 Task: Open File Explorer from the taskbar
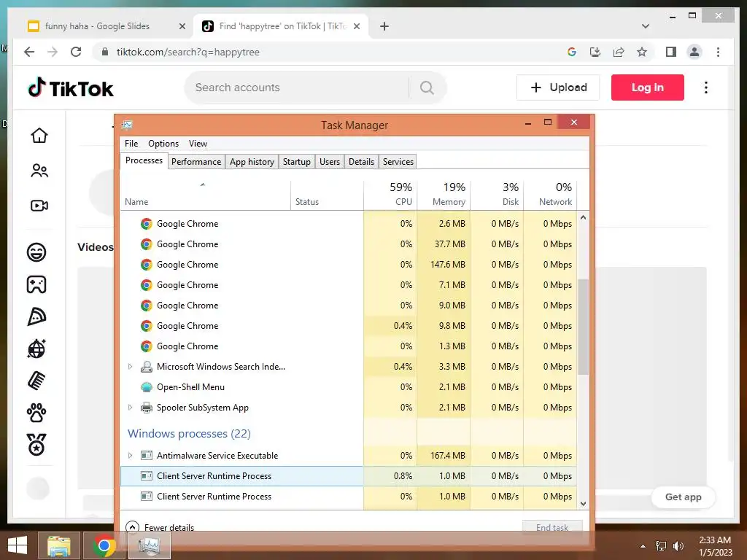(x=58, y=545)
